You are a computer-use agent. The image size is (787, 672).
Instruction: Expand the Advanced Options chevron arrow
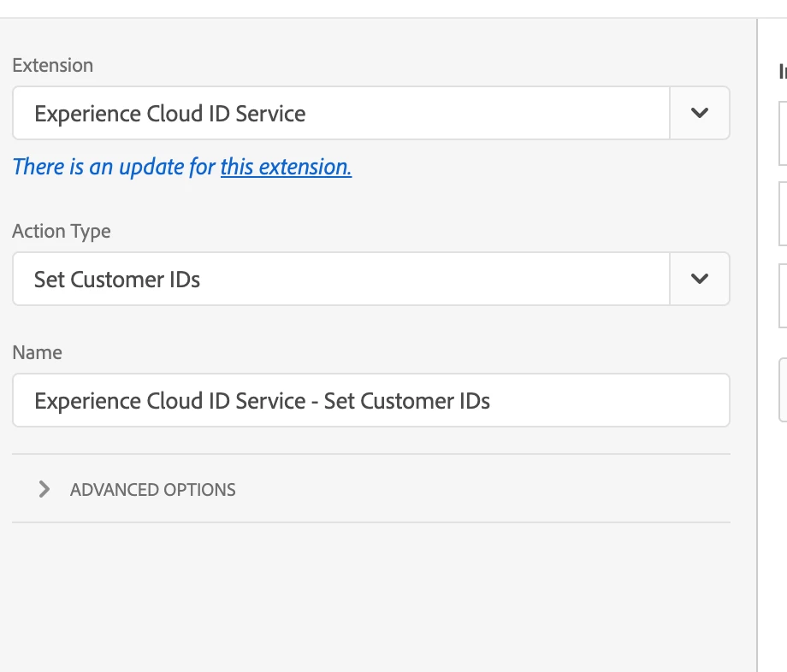pyautogui.click(x=44, y=489)
